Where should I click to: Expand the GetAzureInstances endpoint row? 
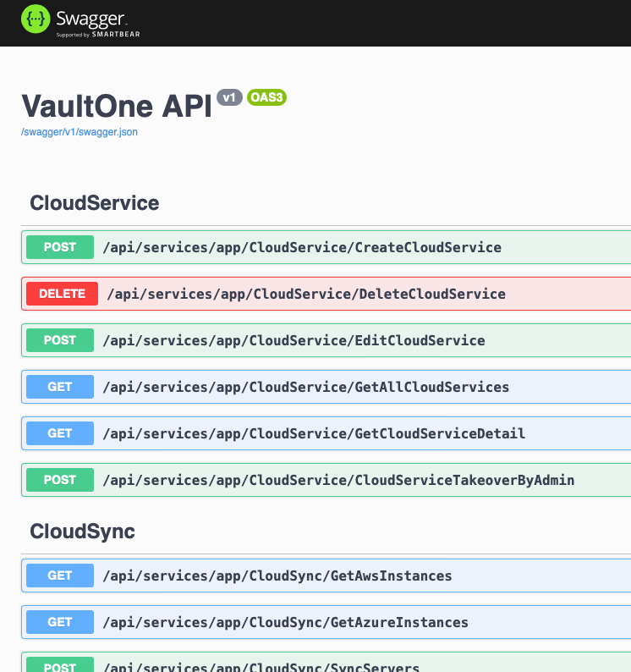(285, 622)
